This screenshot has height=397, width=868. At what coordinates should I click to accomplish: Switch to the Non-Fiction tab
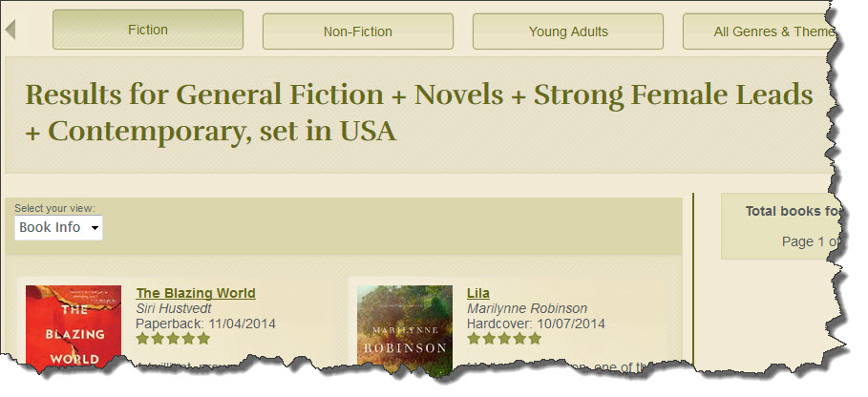click(x=358, y=31)
